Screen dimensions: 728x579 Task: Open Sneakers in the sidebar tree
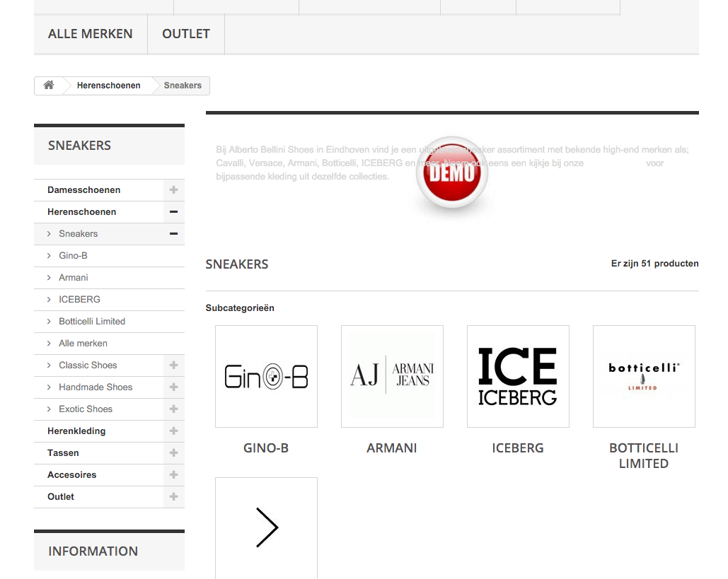[x=78, y=234]
